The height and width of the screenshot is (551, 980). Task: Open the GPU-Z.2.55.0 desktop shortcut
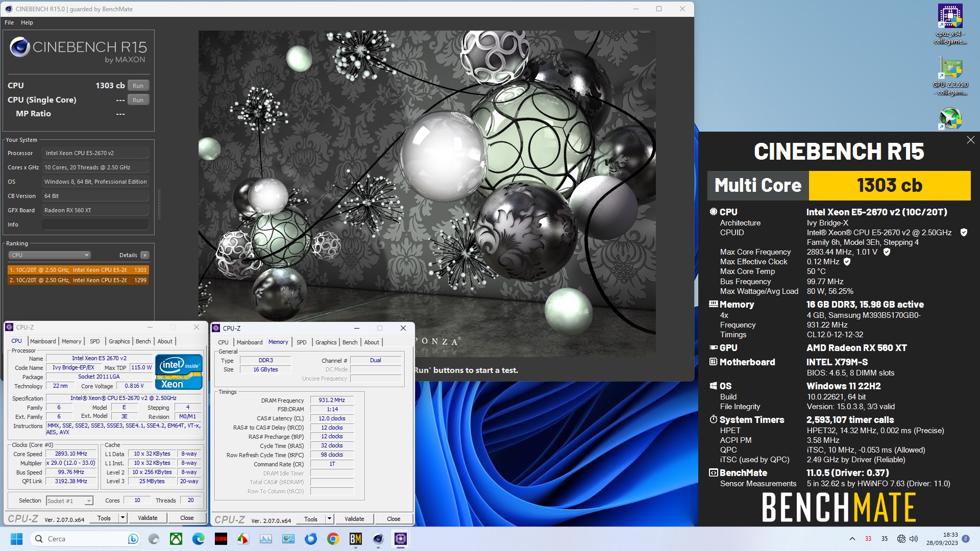(x=950, y=77)
